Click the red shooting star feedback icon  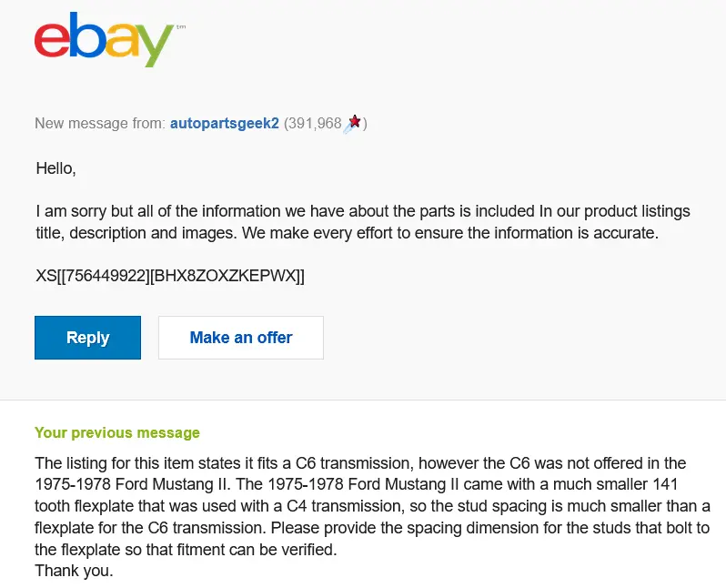(x=352, y=124)
